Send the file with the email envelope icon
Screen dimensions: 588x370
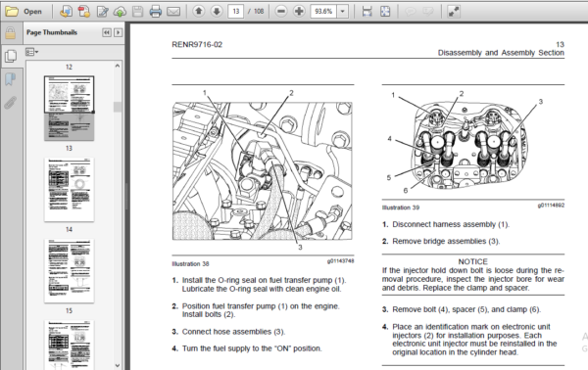(173, 12)
